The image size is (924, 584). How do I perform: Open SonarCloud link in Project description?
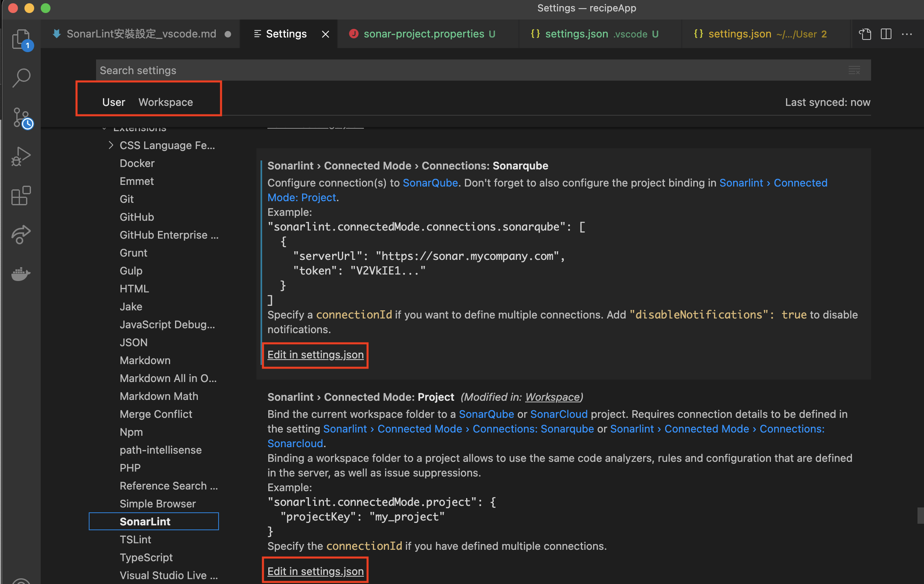tap(559, 414)
